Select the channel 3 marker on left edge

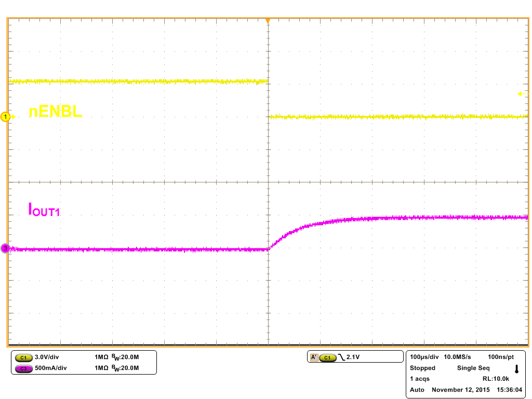[5, 248]
